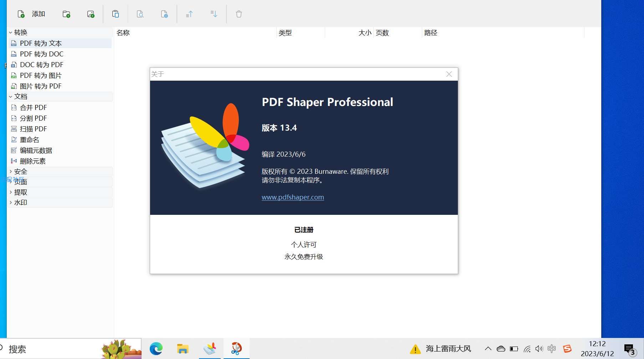The width and height of the screenshot is (644, 359).
Task: Click the preview file toolbar icon
Action: tap(140, 14)
